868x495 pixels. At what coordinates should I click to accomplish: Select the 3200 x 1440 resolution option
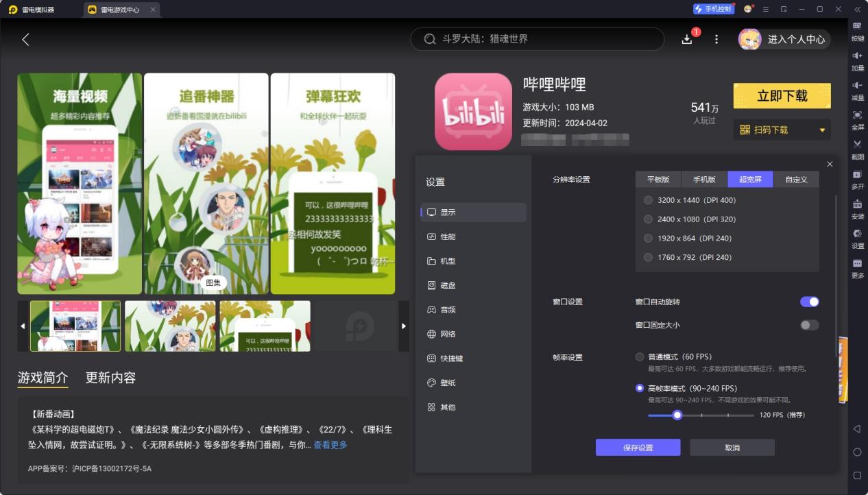coord(690,200)
